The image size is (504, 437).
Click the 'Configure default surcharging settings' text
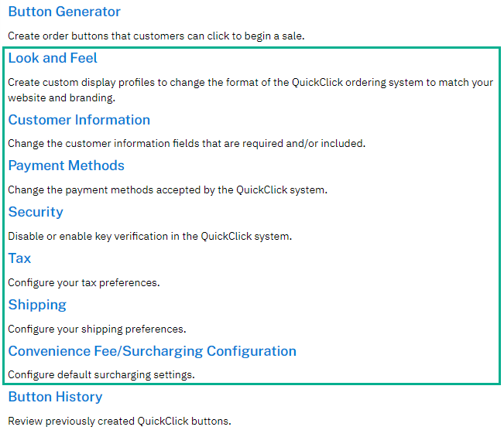101,375
